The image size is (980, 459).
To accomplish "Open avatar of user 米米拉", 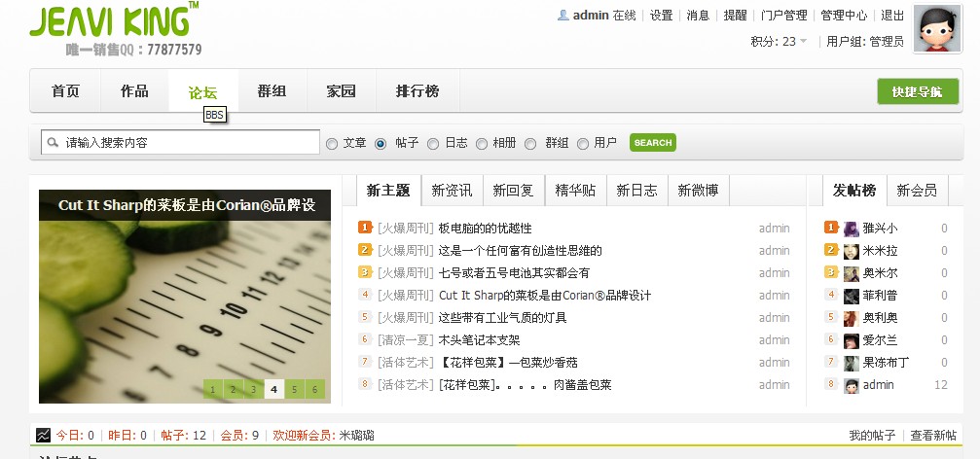I will 851,251.
